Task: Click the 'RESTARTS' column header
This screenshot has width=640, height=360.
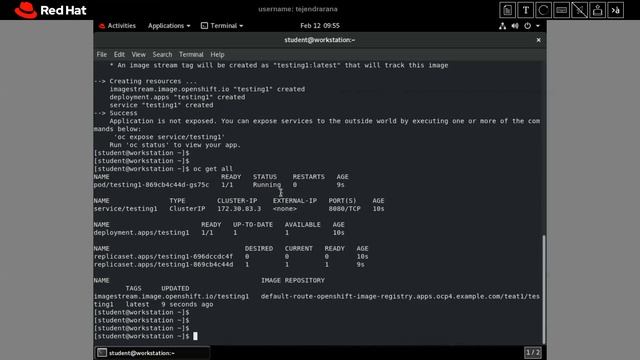Action: (309, 177)
